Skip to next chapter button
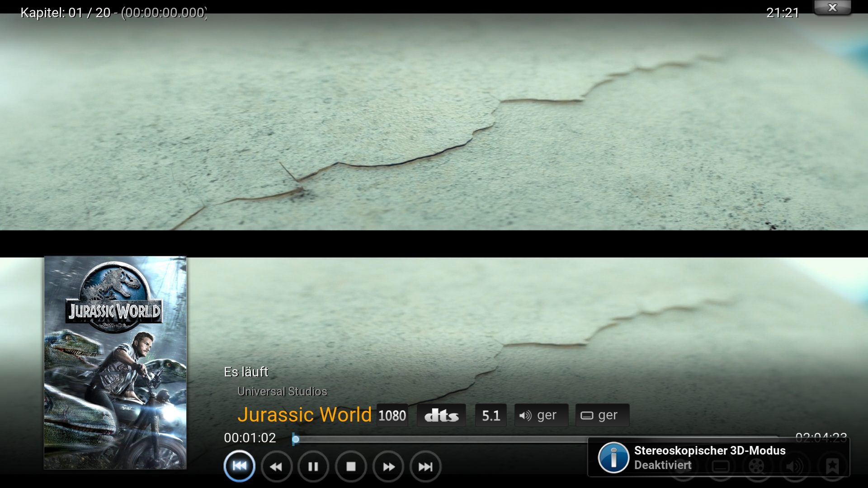Viewport: 868px width, 488px height. pyautogui.click(x=425, y=466)
